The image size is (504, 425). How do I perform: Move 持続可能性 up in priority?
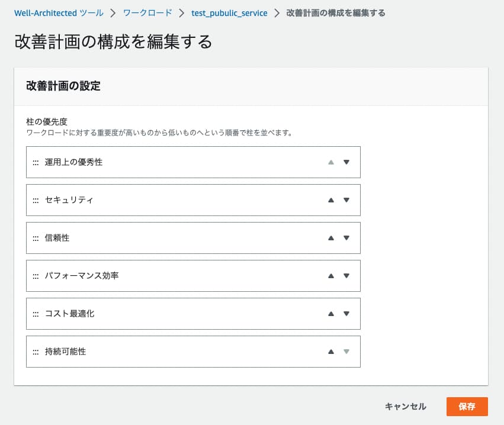pyautogui.click(x=330, y=352)
